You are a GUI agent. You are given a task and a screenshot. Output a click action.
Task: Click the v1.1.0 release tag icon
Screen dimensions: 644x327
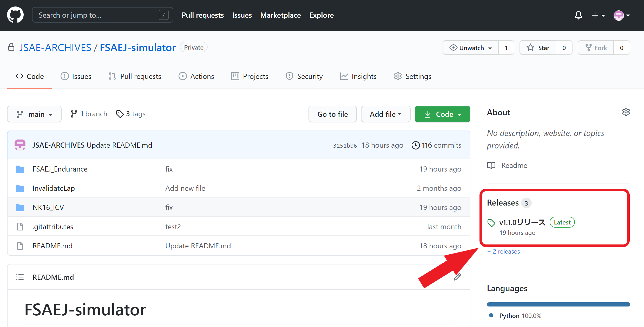pyautogui.click(x=491, y=223)
